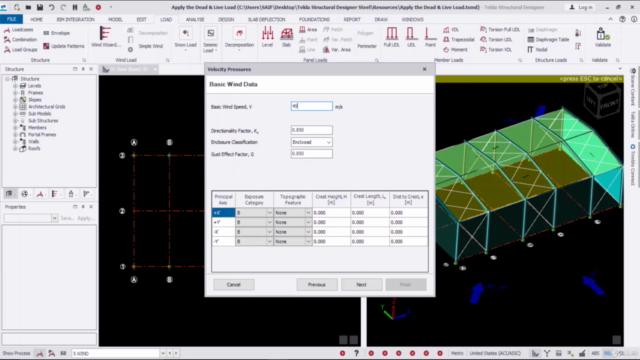640x360 pixels.
Task: Open the FILE menu tab
Action: [x=11, y=19]
